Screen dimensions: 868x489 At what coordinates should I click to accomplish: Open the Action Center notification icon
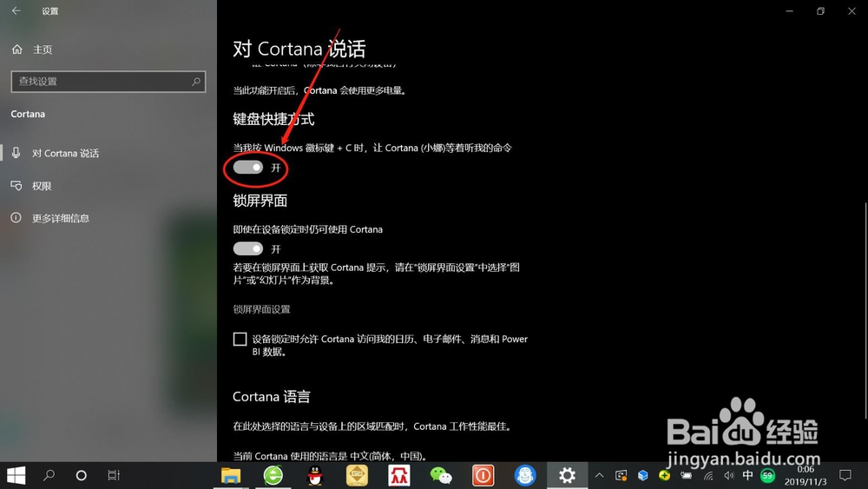point(845,475)
